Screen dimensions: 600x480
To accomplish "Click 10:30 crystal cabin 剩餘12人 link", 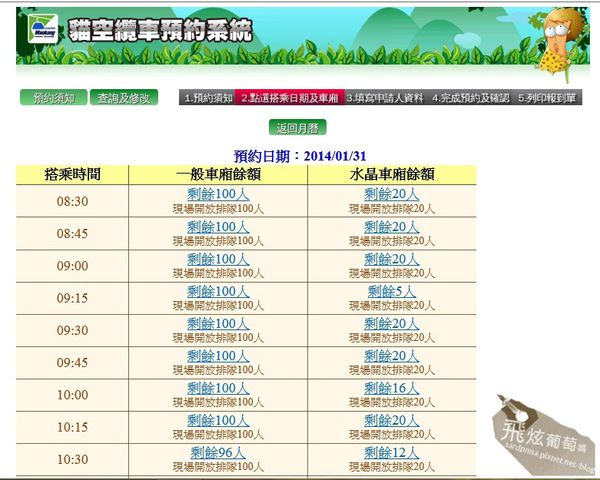I will pyautogui.click(x=391, y=453).
